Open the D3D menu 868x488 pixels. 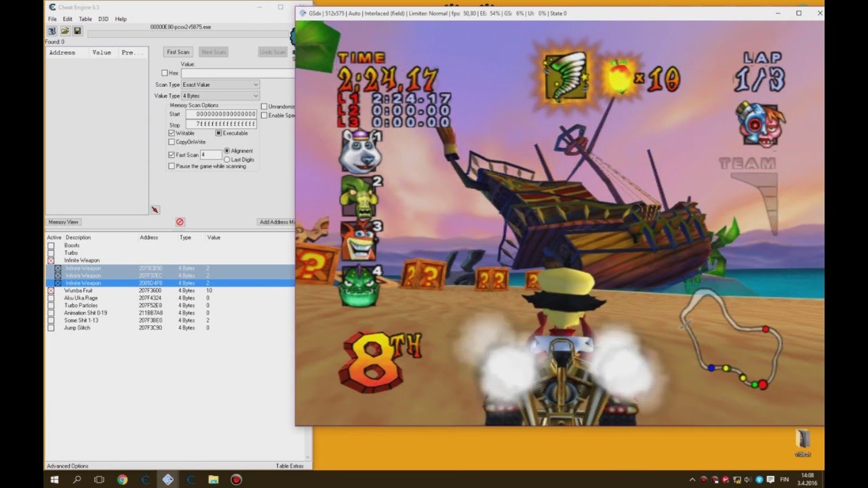point(103,19)
